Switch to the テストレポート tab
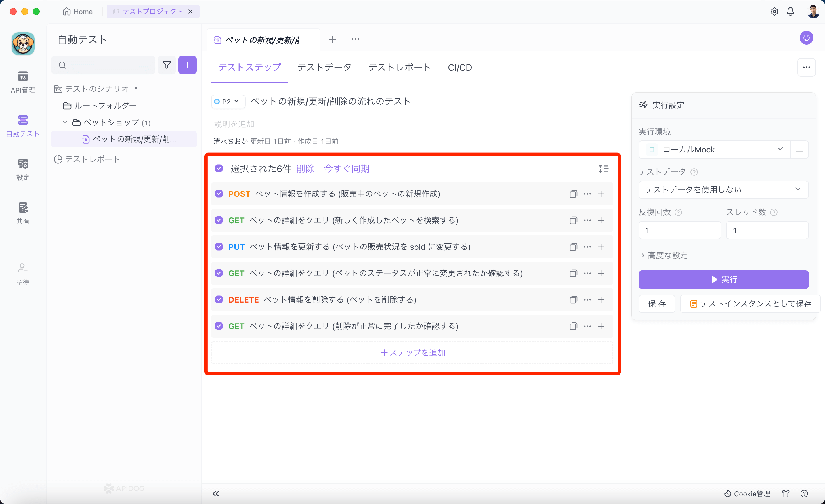Screen dimensions: 825x504 400,67
